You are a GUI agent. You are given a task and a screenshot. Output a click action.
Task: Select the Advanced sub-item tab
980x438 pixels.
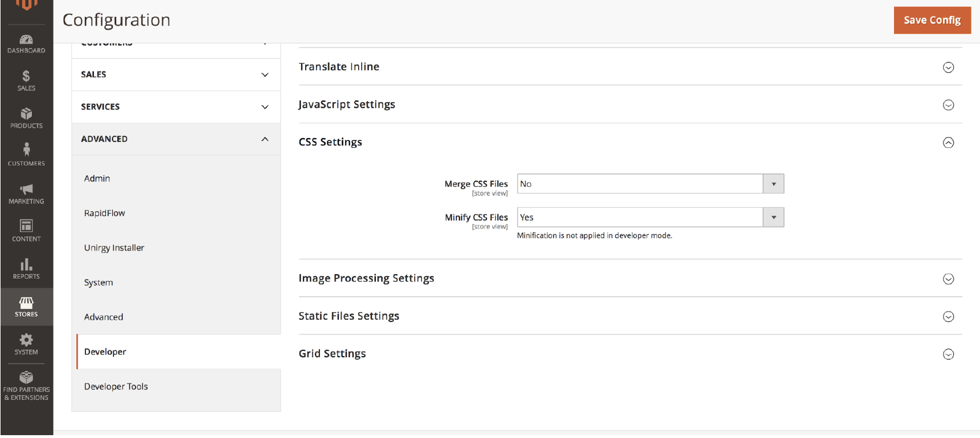click(104, 317)
